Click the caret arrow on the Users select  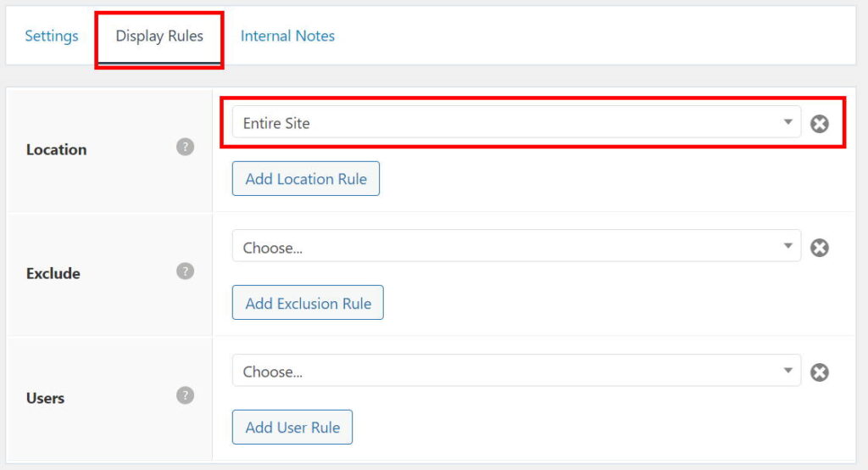[788, 371]
